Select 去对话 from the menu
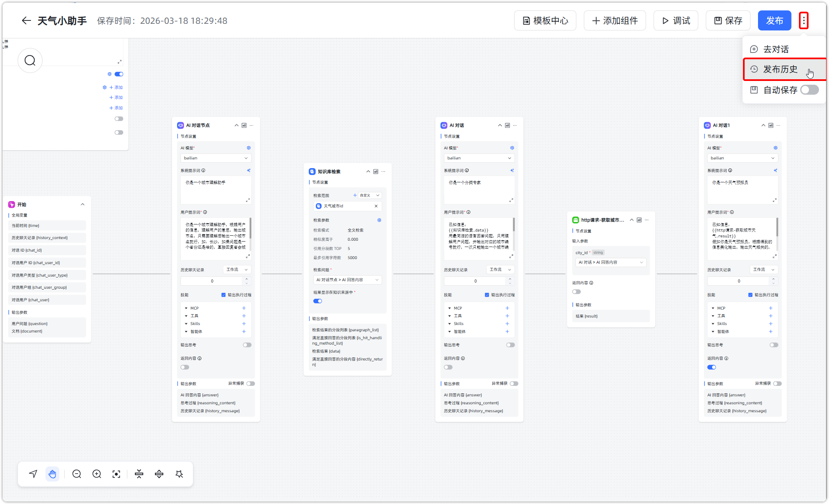 (776, 49)
